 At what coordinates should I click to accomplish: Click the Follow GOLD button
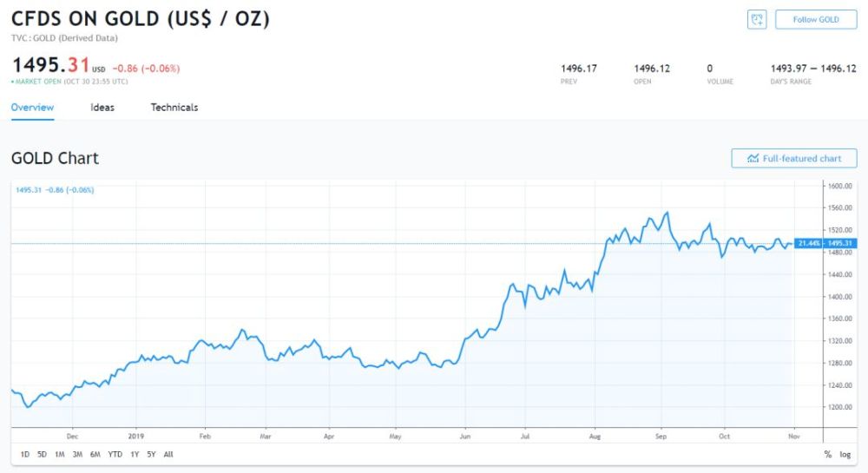pos(816,19)
